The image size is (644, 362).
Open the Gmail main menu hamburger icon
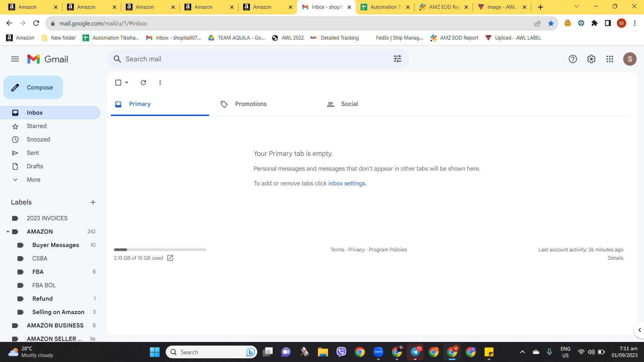pyautogui.click(x=15, y=59)
